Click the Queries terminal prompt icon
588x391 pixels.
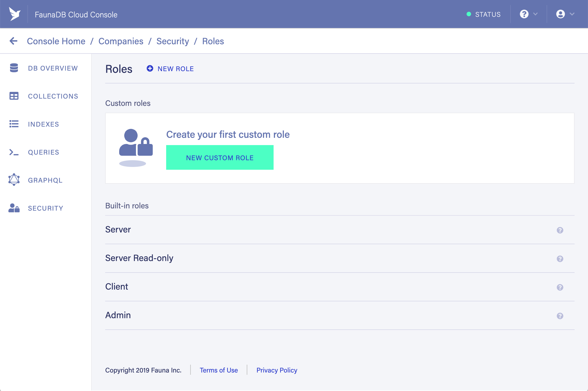click(x=14, y=152)
